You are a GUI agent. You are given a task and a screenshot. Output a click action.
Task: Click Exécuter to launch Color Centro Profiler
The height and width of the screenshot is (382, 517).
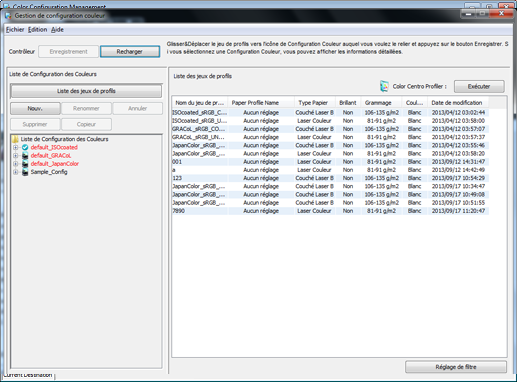click(x=479, y=87)
